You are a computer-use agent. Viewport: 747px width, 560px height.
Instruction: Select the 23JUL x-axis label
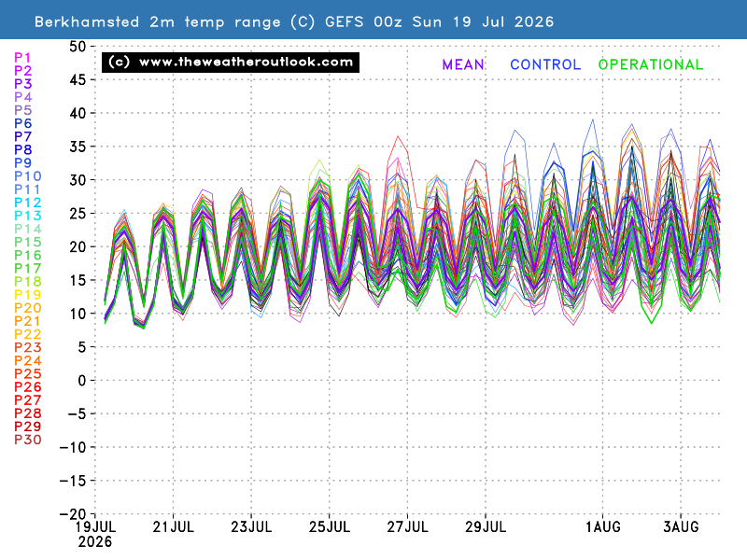pos(251,527)
